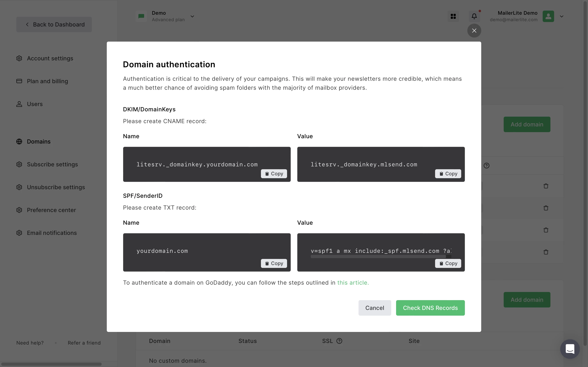Click the SSL help question icon
The image size is (588, 367).
339,341
